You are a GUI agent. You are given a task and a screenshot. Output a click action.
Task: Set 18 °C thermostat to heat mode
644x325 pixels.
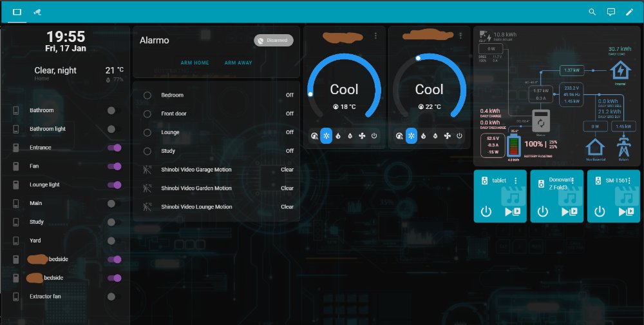tap(338, 136)
